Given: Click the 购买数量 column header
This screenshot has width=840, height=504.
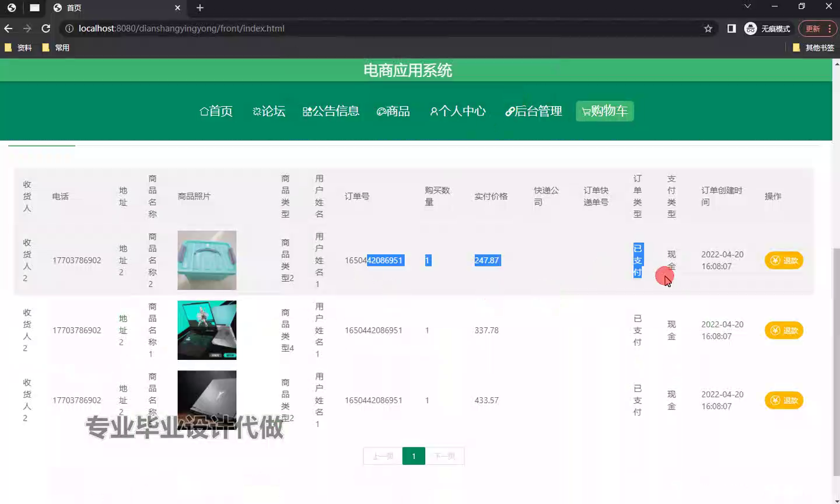Looking at the screenshot, I should (437, 196).
